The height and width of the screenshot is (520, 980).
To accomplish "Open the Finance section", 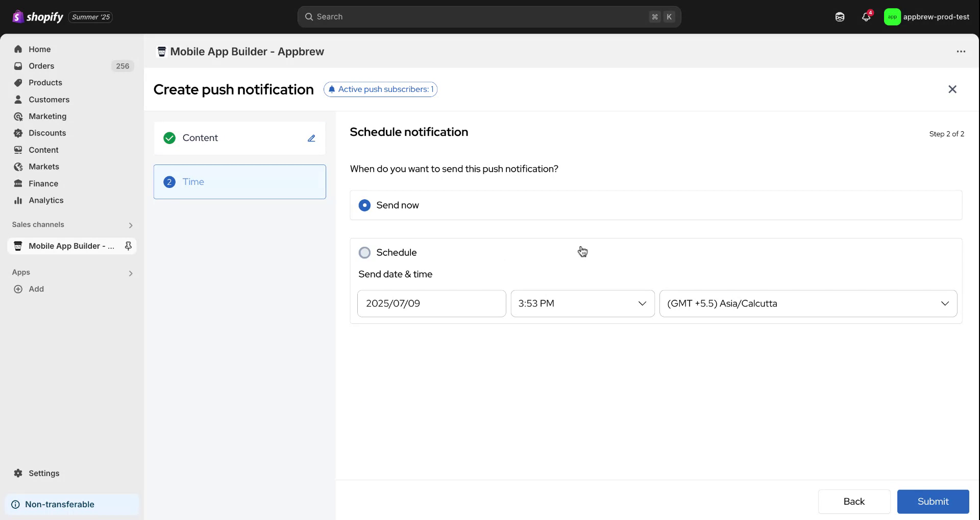I will [x=43, y=183].
